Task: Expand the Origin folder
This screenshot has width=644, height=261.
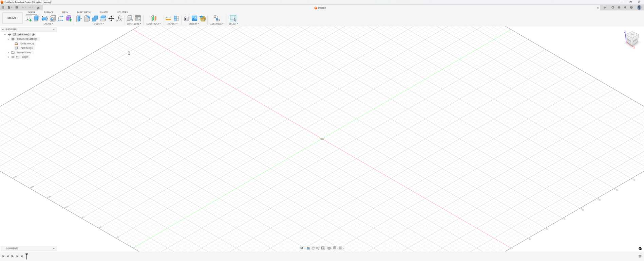Action: click(8, 57)
